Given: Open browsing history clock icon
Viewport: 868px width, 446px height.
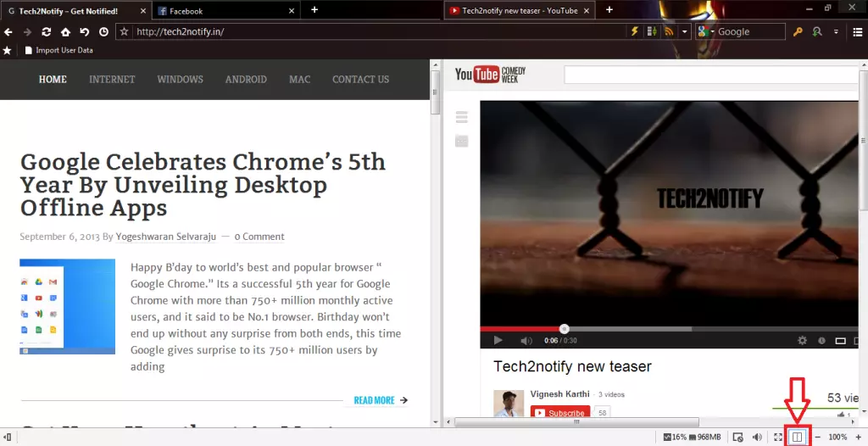Looking at the screenshot, I should point(103,32).
